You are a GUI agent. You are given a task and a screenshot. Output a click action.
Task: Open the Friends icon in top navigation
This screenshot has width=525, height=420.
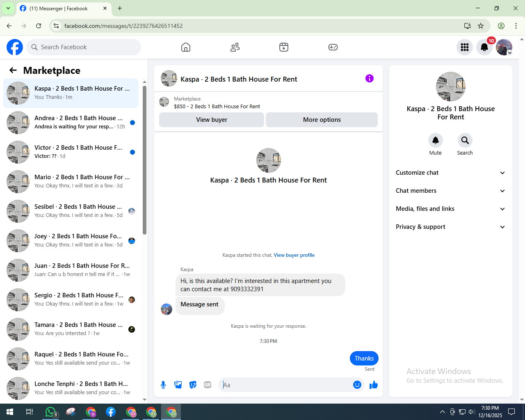coord(235,47)
